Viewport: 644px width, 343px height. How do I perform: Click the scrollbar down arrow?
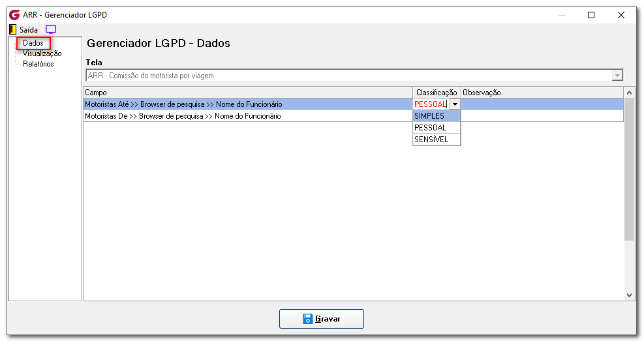pos(629,295)
